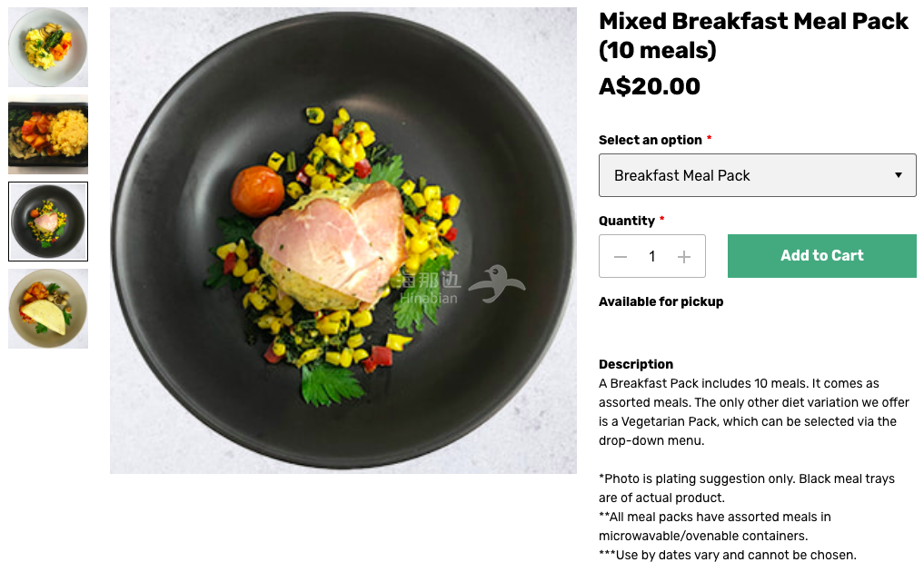Click the large main product photo
Image resolution: width=924 pixels, height=572 pixels.
click(x=343, y=241)
